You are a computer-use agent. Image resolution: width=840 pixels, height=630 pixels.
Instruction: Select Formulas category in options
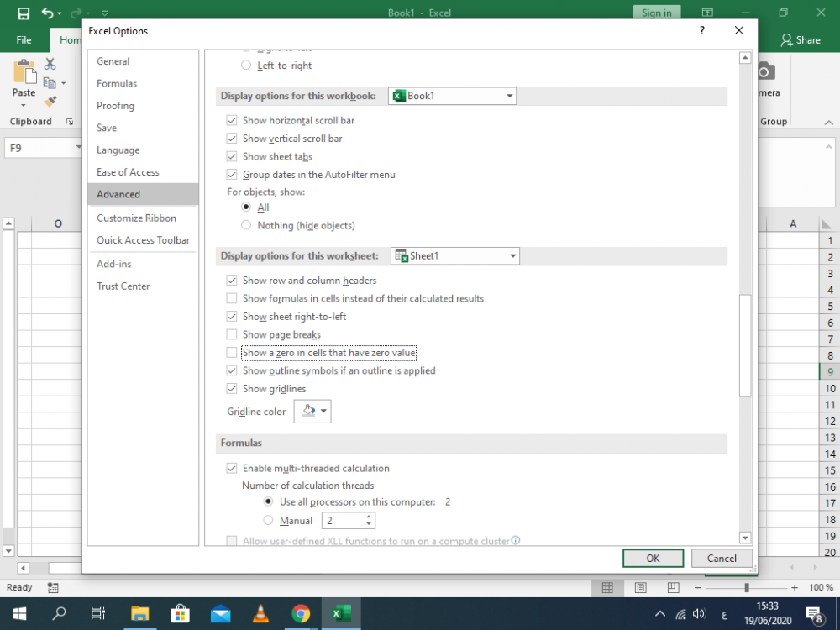143,83
